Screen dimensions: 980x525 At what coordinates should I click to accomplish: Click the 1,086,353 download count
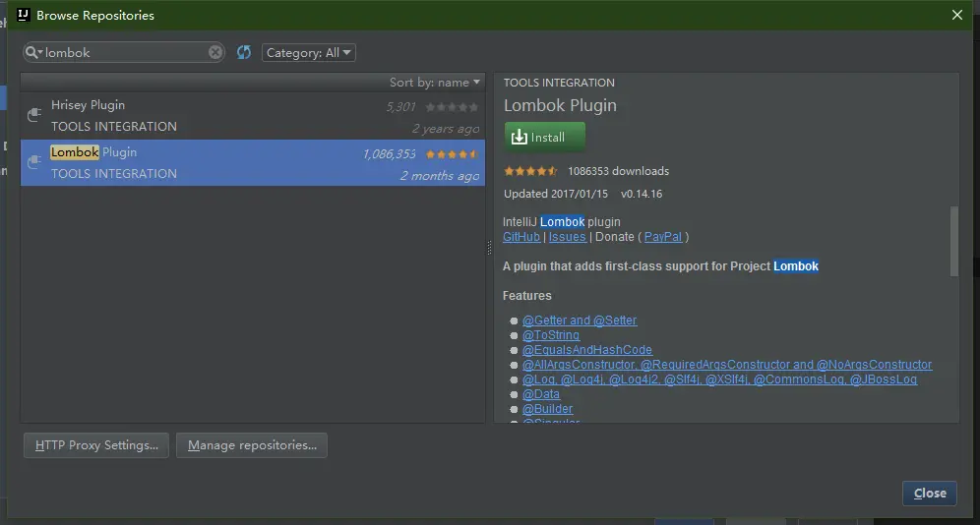point(389,154)
